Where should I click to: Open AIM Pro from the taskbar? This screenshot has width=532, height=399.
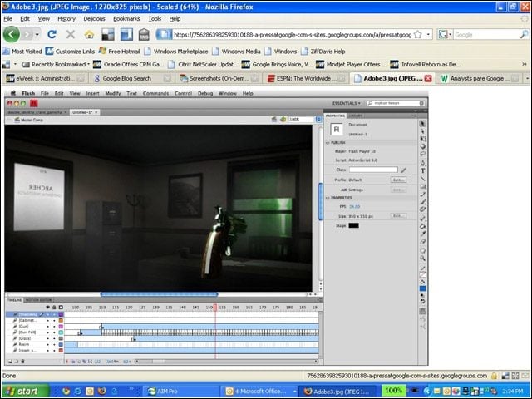coord(180,392)
